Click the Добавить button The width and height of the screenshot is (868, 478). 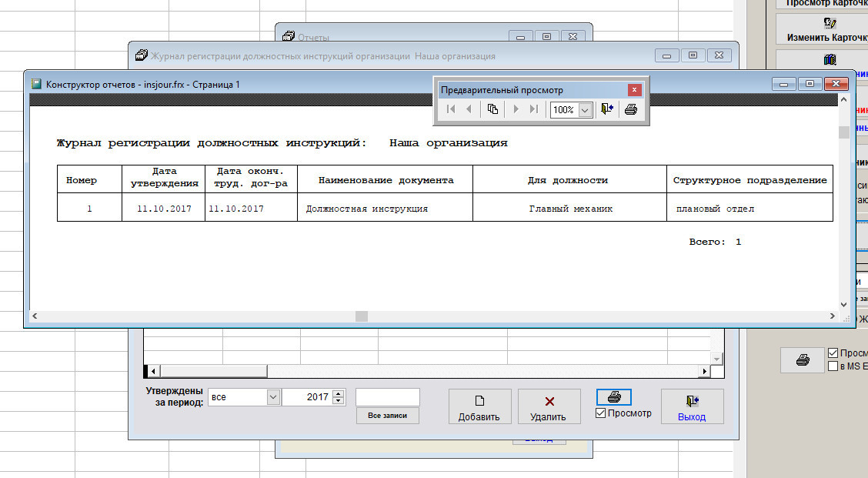tap(479, 406)
